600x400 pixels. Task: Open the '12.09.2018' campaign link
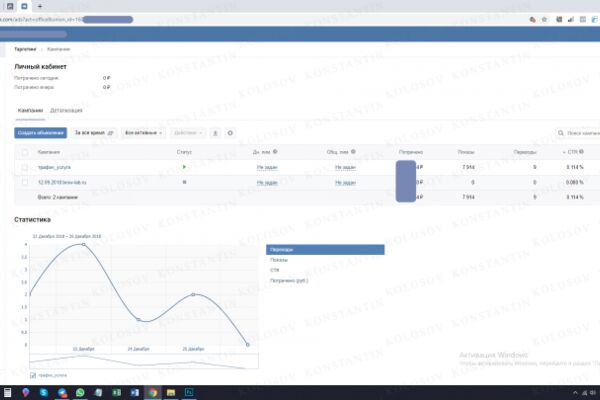coord(62,182)
